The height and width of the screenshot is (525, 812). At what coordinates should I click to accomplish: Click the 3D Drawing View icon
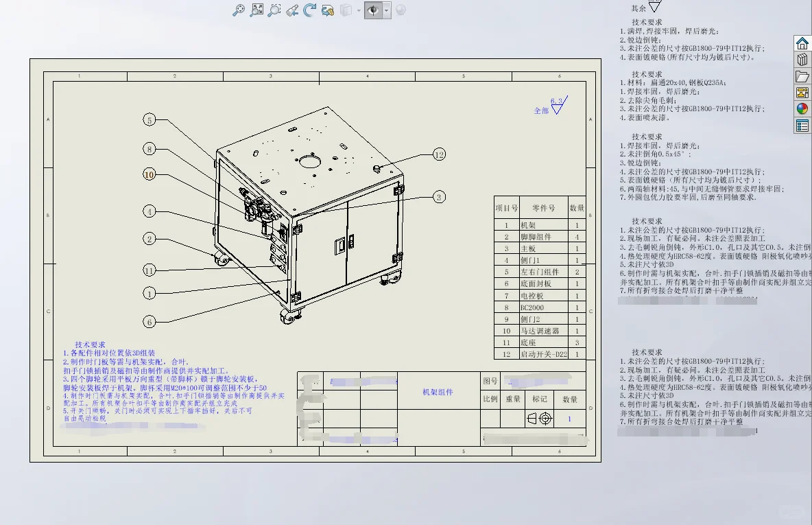(x=327, y=10)
